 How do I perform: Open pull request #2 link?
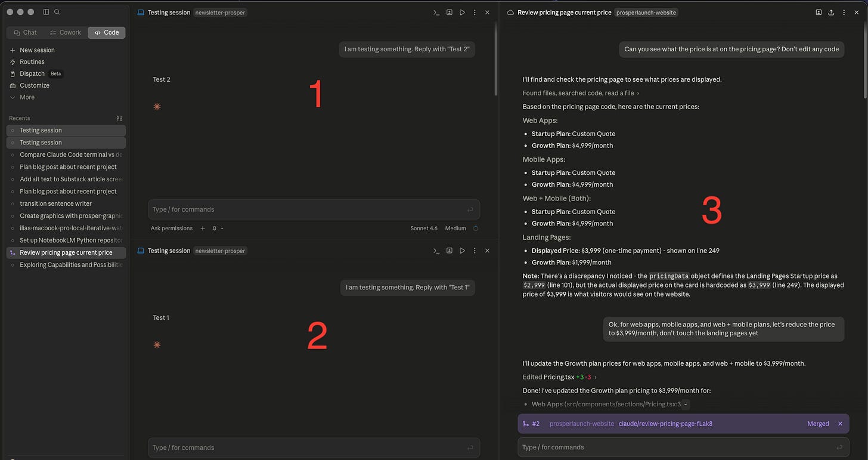click(531, 424)
